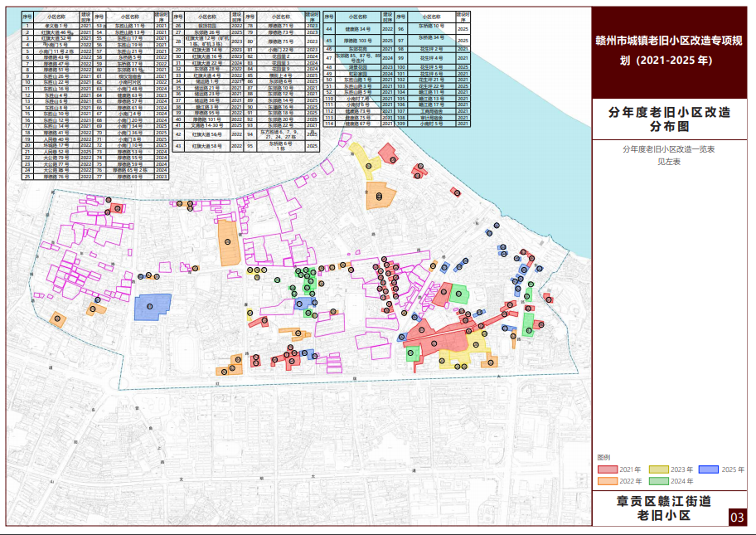Click serial number 42 beside 红旗大道 56号
The image size is (756, 535).
(178, 134)
